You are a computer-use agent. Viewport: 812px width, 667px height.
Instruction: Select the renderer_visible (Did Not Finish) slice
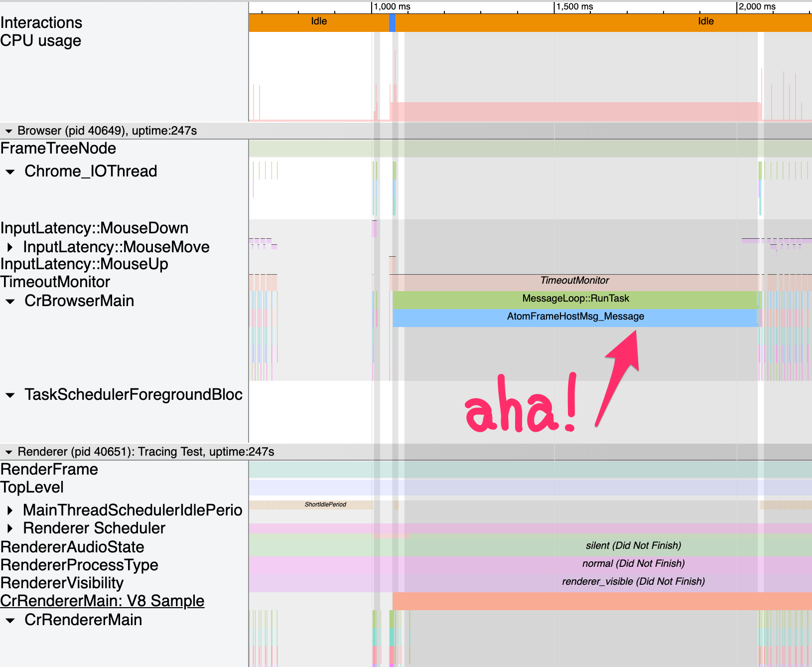click(531, 583)
